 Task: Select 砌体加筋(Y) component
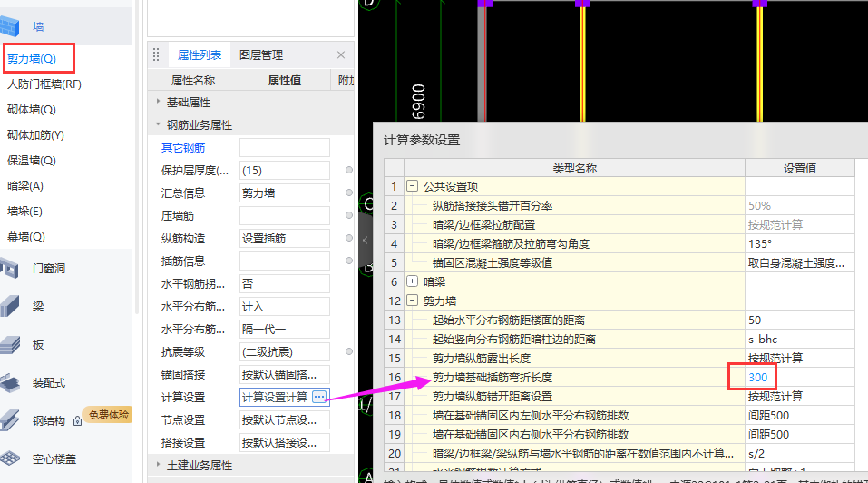[35, 135]
